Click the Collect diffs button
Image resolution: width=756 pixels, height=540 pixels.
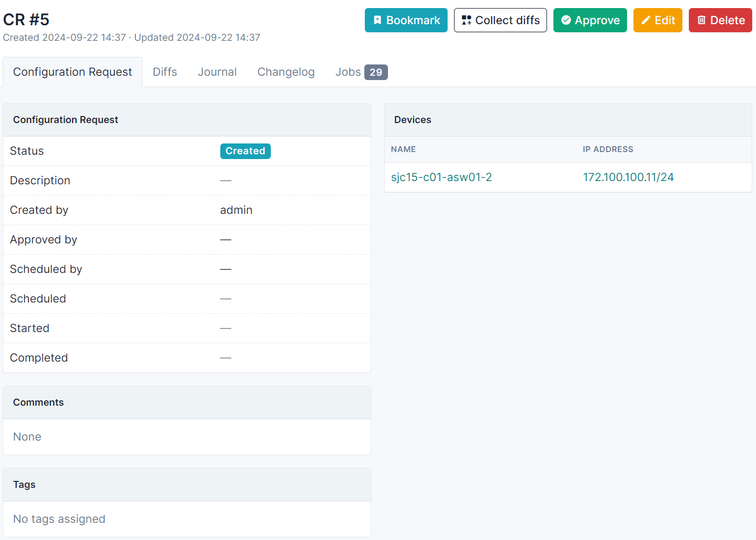tap(500, 20)
